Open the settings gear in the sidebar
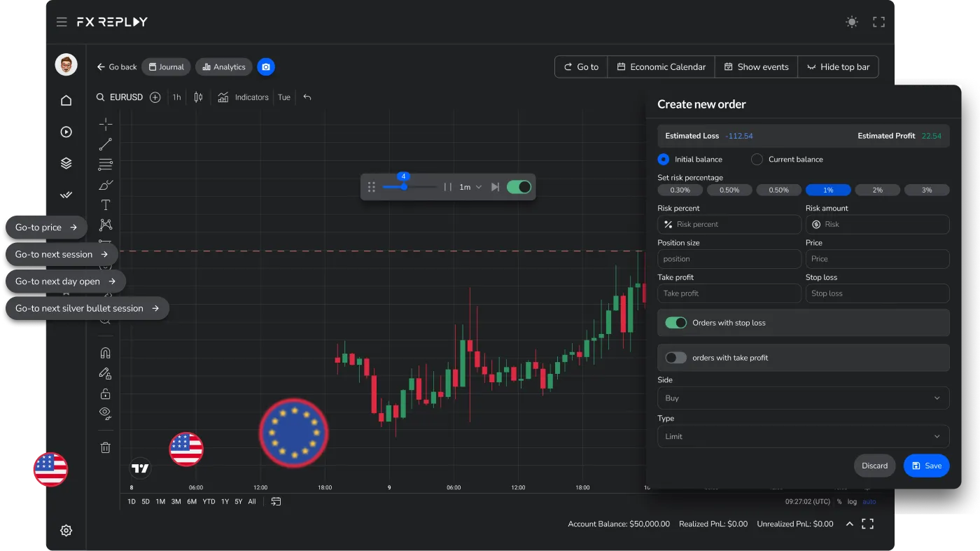The image size is (980, 551). tap(66, 531)
